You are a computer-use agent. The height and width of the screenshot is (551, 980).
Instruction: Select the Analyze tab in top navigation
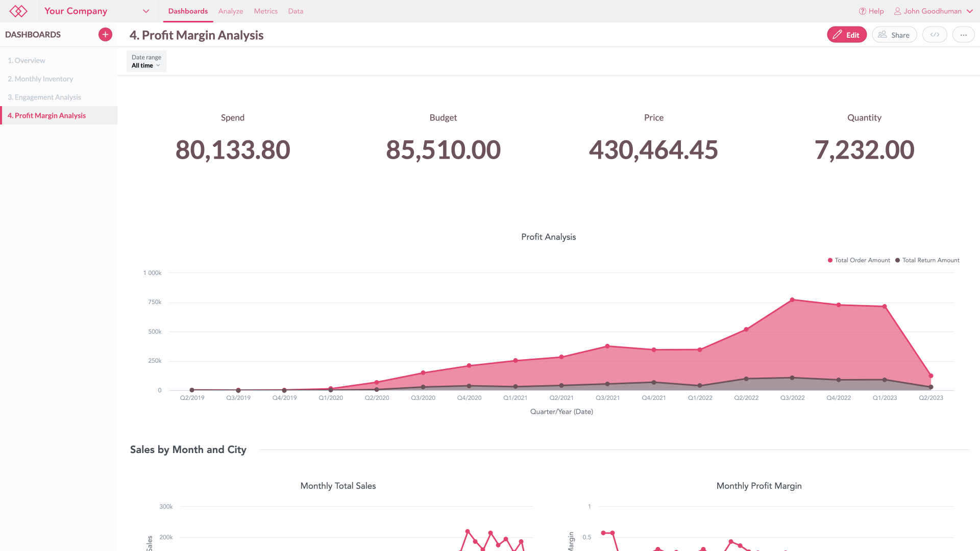(x=231, y=11)
